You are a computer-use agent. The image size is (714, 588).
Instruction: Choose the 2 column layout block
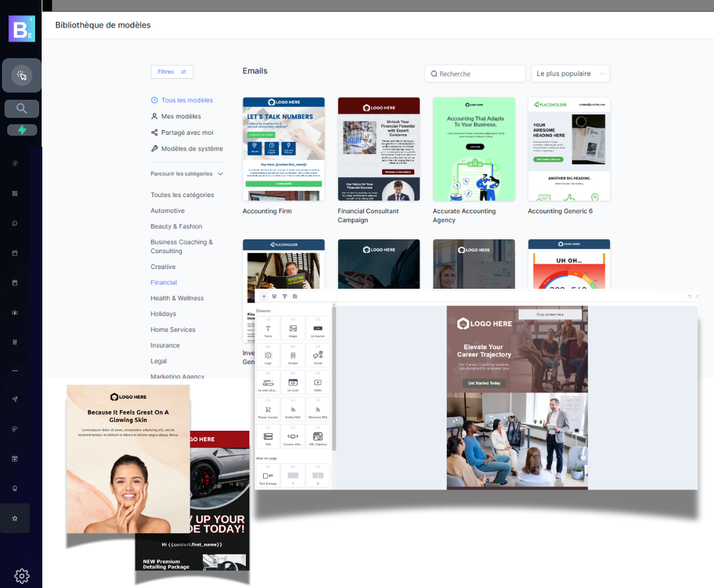318,476
